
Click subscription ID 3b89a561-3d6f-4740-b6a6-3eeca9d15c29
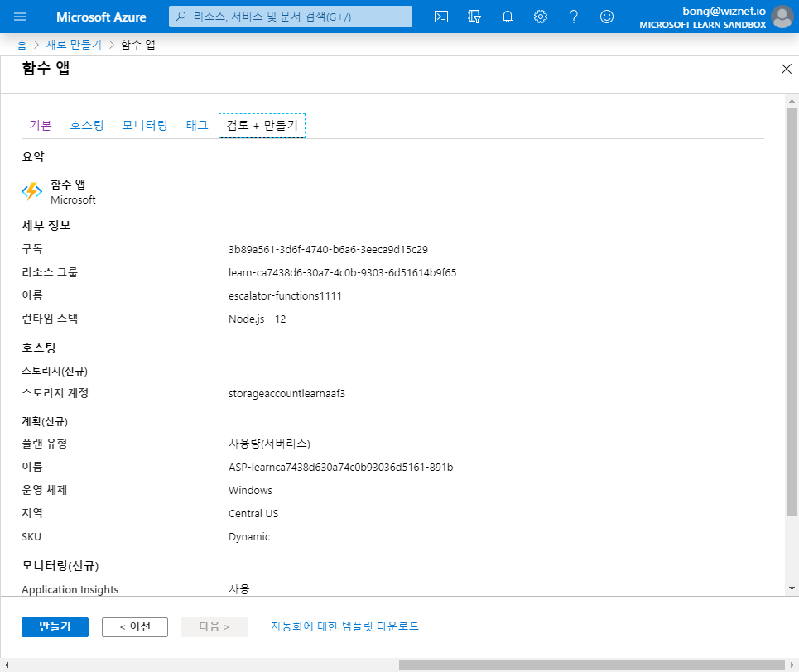point(328,250)
